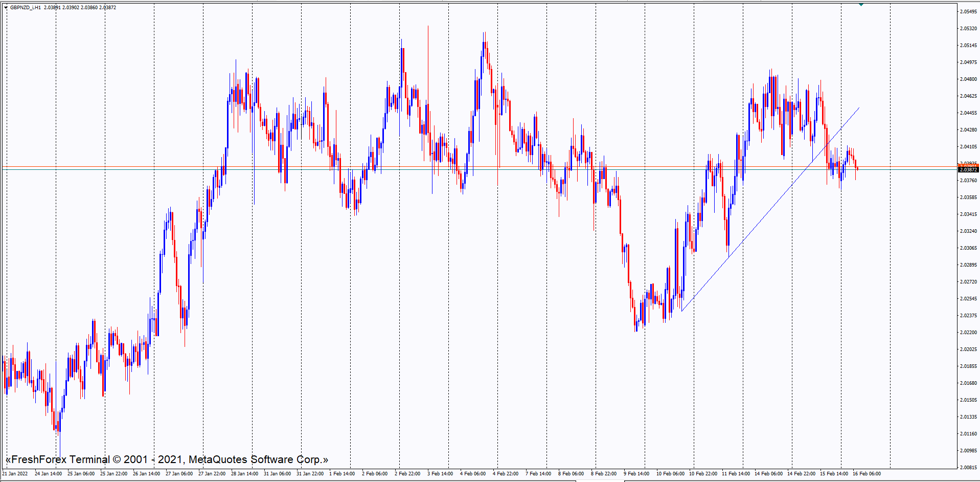Click the 9 Feb 14:00 time label
The image size is (980, 482).
click(x=636, y=474)
